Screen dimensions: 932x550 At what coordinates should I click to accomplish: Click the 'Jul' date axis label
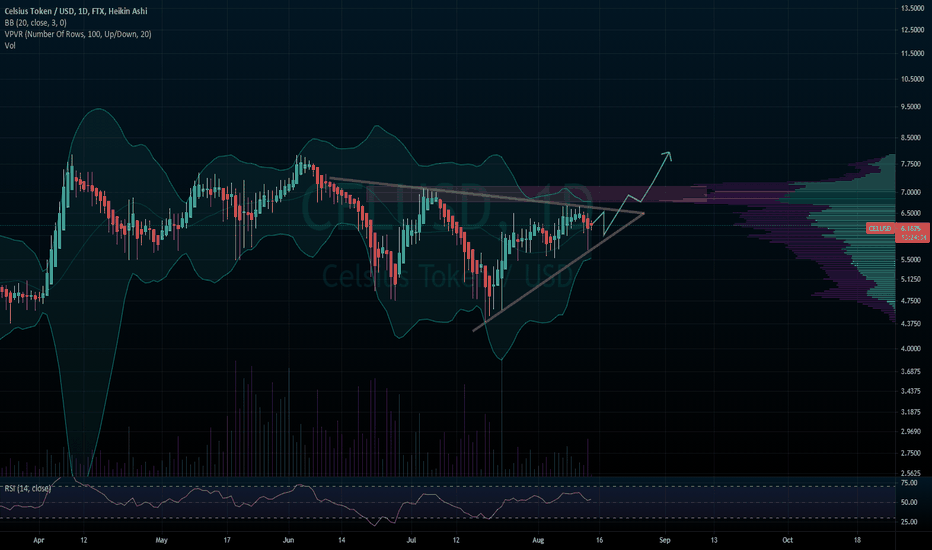click(411, 540)
